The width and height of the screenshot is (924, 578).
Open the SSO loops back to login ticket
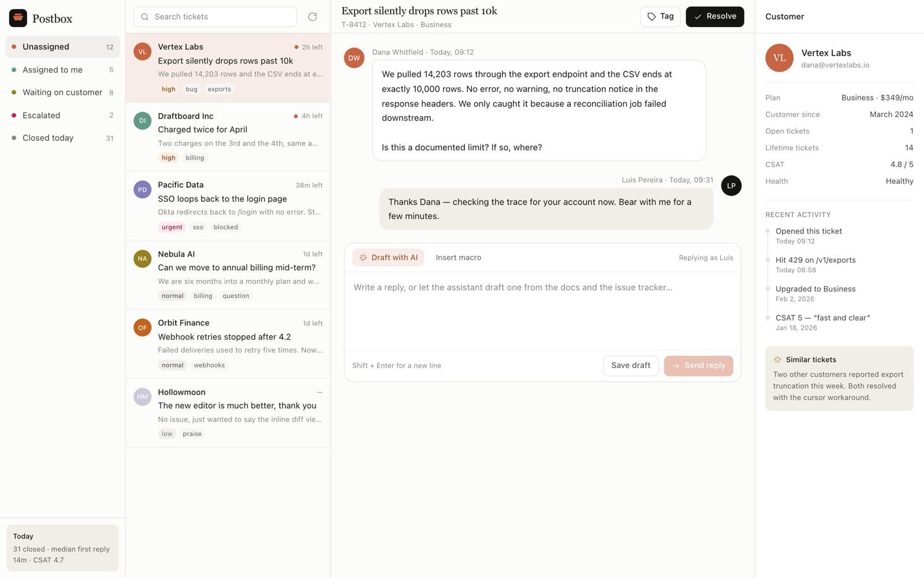pos(228,206)
